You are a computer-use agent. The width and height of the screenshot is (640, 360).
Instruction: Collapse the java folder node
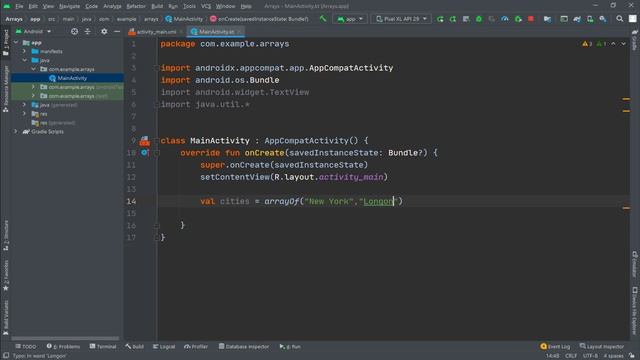(24, 60)
